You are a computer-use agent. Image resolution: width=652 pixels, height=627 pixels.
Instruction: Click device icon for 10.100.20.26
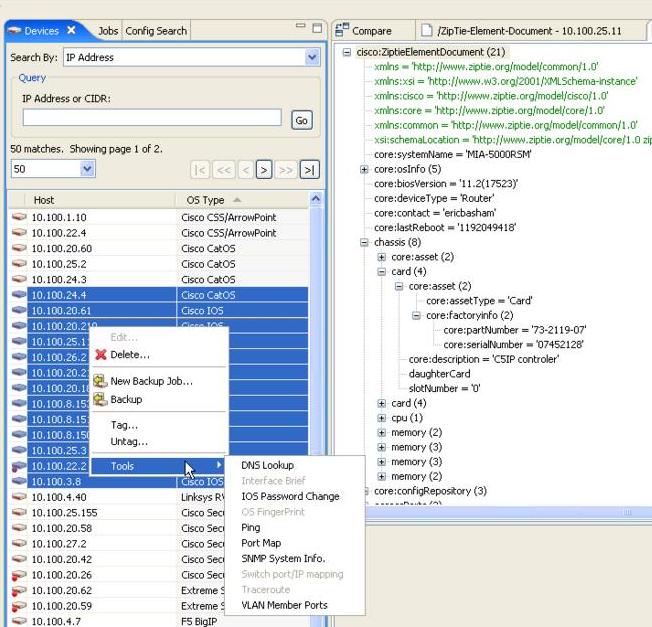coord(19,575)
